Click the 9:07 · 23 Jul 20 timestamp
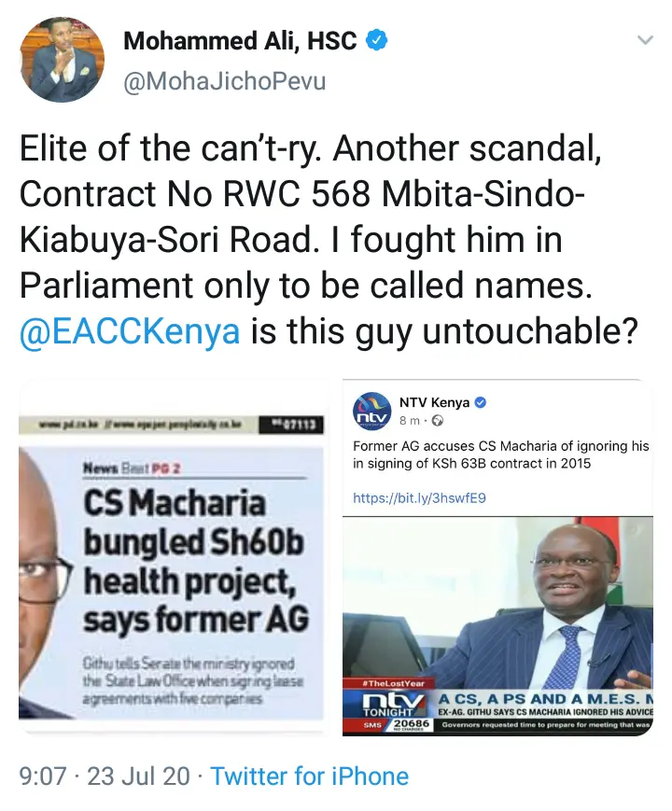The image size is (672, 811). click(x=105, y=776)
